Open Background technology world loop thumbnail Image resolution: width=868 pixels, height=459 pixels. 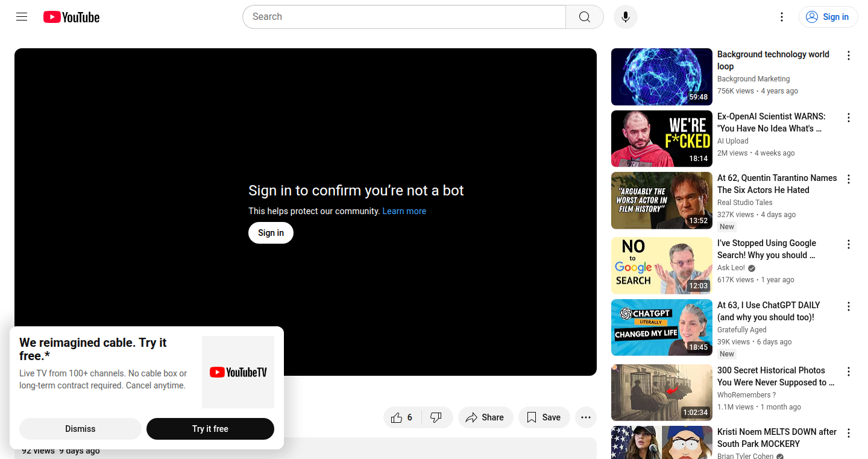click(662, 77)
